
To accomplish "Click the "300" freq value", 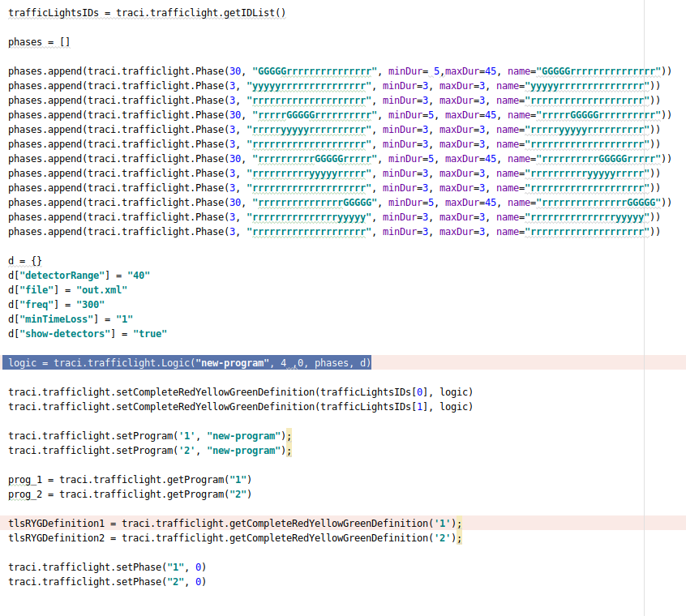I will 90,305.
